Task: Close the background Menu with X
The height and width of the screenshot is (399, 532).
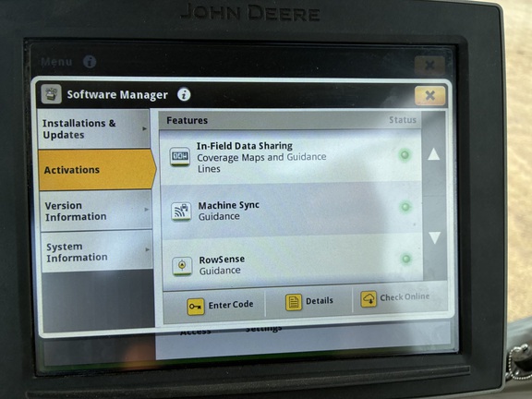Action: coord(429,65)
